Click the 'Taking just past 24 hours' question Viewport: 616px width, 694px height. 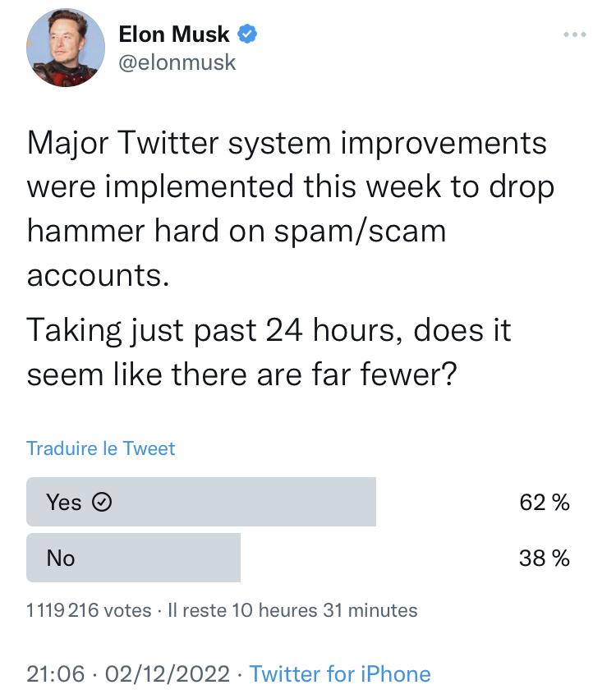(269, 331)
